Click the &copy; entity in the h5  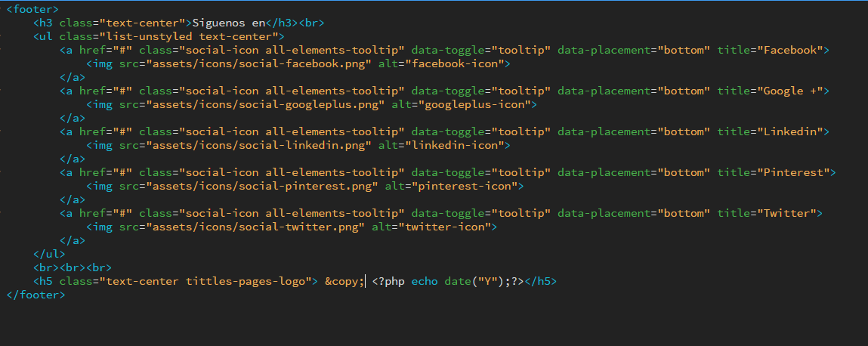coord(345,281)
